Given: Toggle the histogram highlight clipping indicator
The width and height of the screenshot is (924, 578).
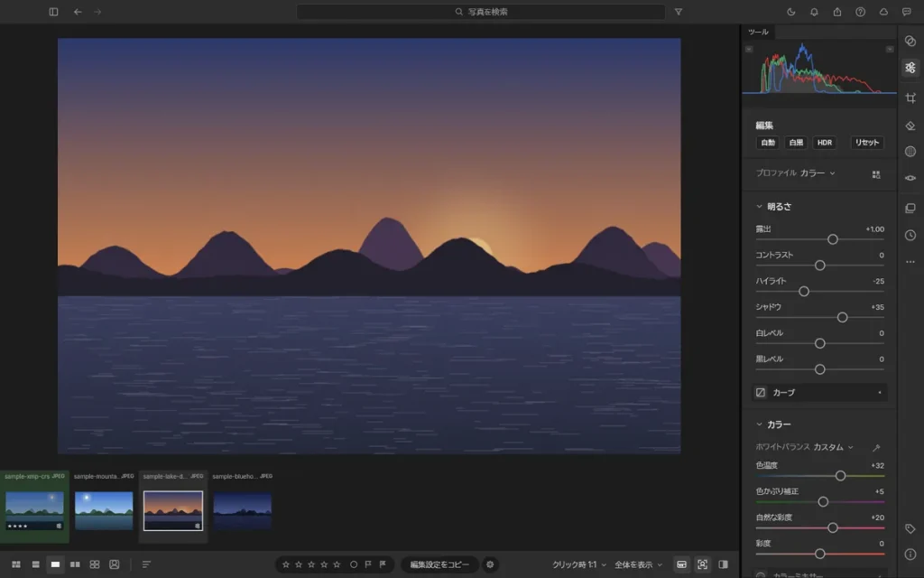Looking at the screenshot, I should [x=889, y=49].
